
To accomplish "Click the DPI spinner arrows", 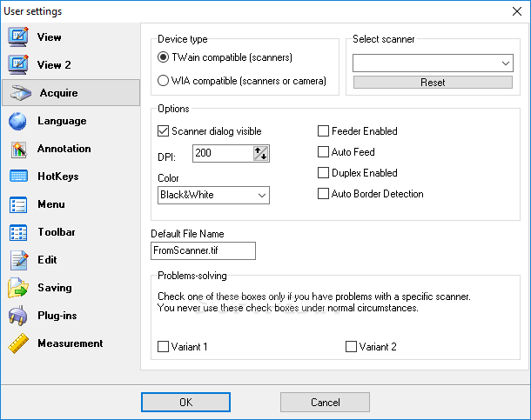I will point(261,154).
